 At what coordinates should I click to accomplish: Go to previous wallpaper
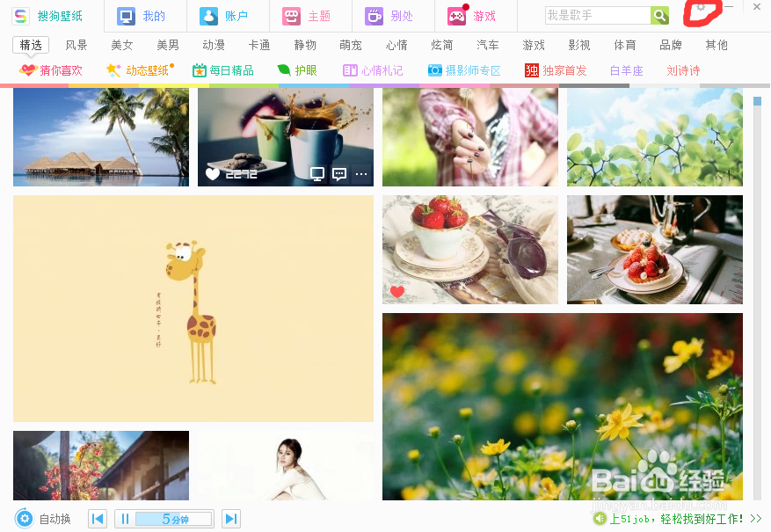click(x=98, y=519)
